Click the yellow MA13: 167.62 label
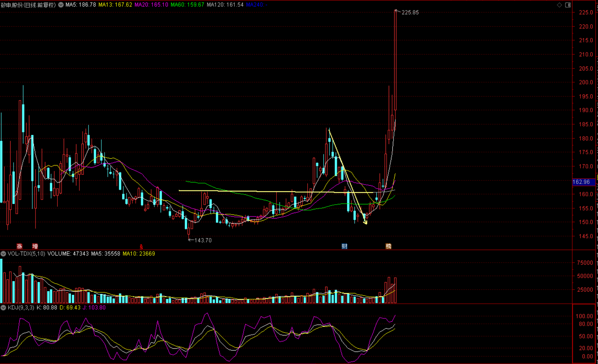598x364 pixels. [x=115, y=5]
